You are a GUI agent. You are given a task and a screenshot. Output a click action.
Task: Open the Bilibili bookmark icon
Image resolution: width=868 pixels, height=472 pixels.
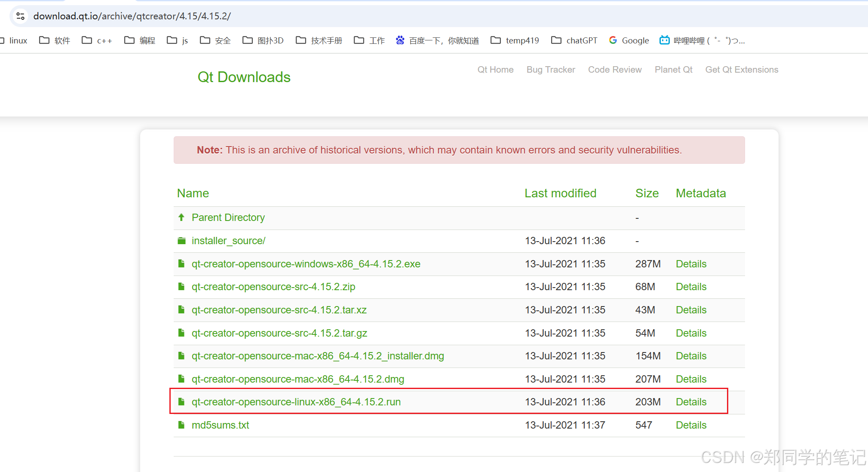click(x=664, y=40)
